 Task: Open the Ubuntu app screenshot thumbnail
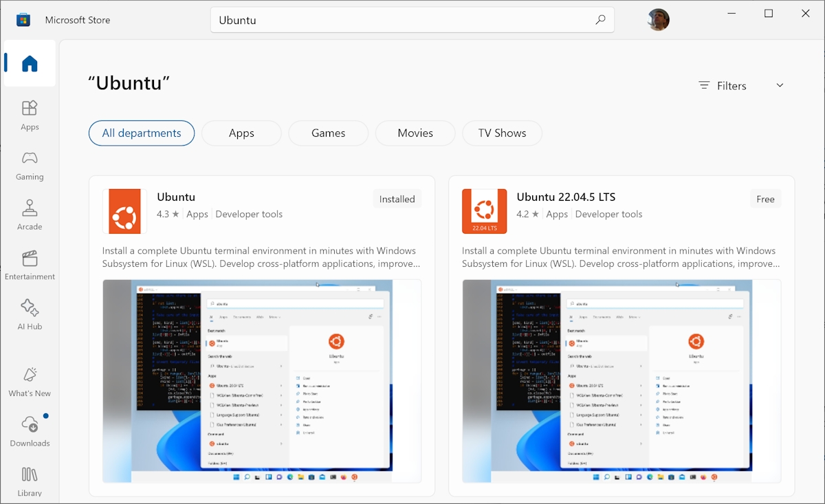tap(262, 381)
